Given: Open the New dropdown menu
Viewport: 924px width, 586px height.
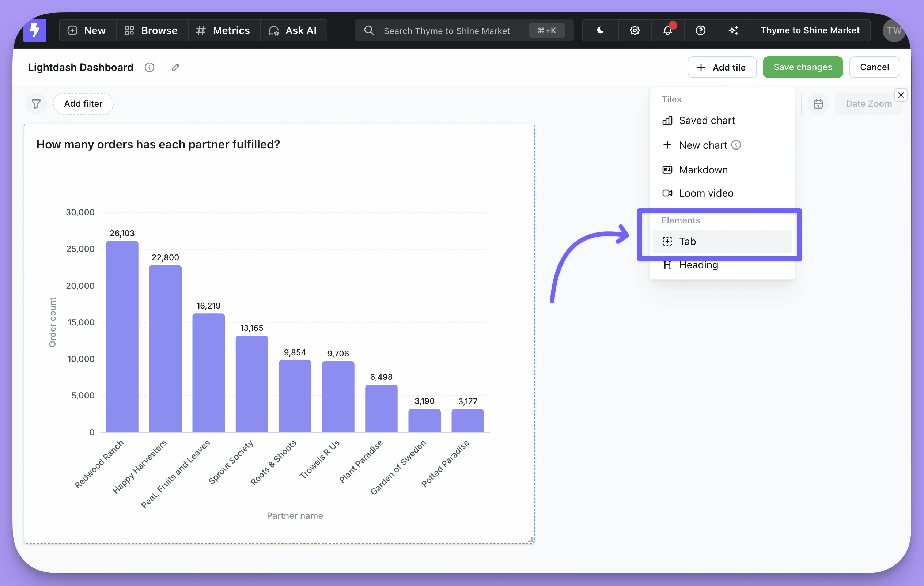Looking at the screenshot, I should pyautogui.click(x=87, y=30).
